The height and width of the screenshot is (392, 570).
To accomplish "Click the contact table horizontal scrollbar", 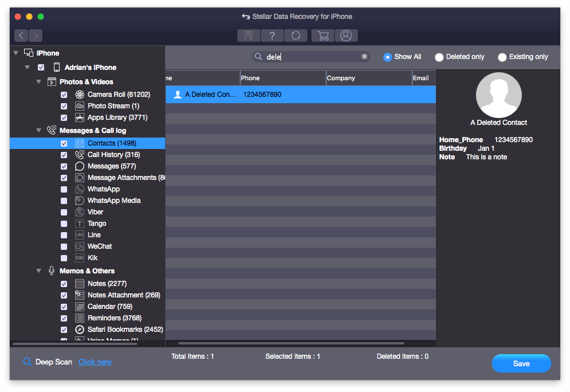I will coord(291,343).
